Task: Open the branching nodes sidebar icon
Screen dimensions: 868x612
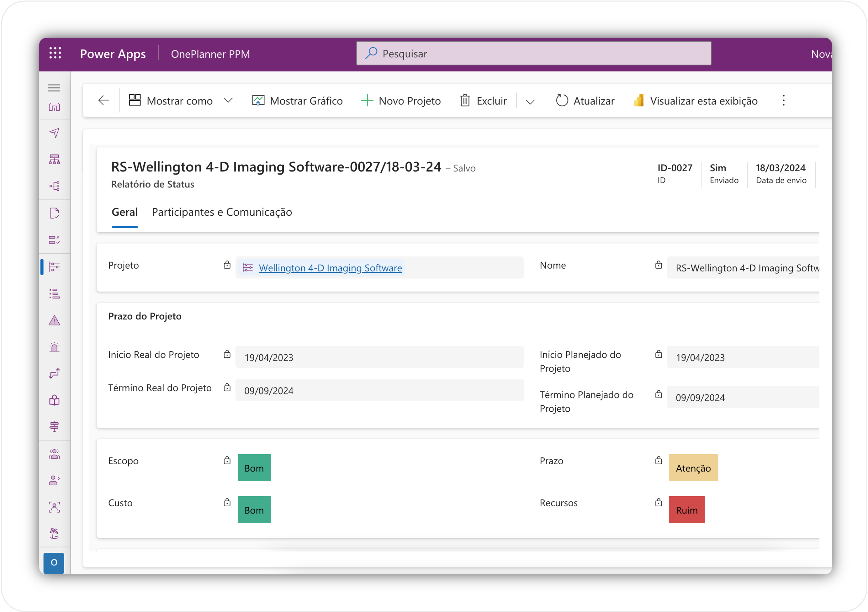Action: point(54,186)
